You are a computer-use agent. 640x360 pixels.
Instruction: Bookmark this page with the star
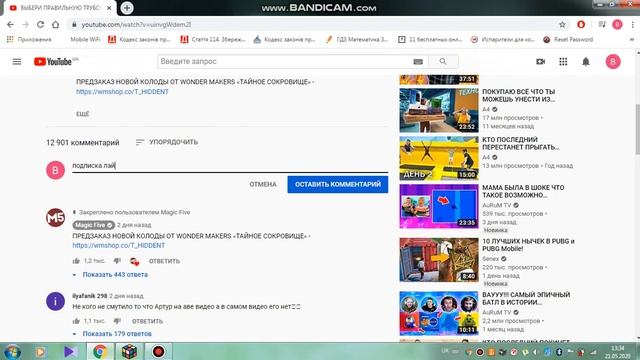[x=562, y=24]
